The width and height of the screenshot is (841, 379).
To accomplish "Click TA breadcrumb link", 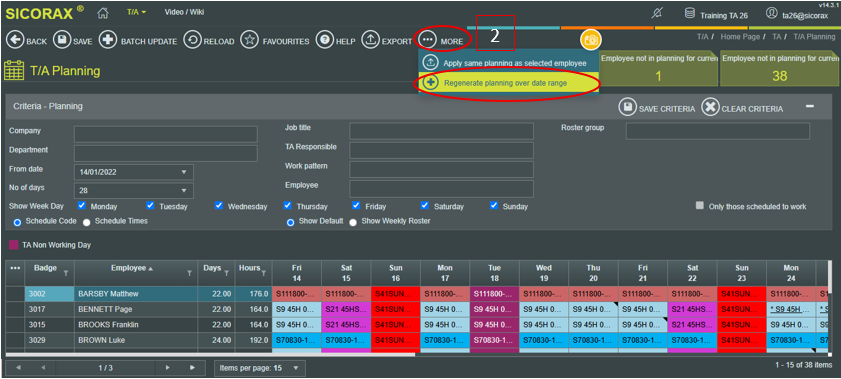I will tap(776, 37).
